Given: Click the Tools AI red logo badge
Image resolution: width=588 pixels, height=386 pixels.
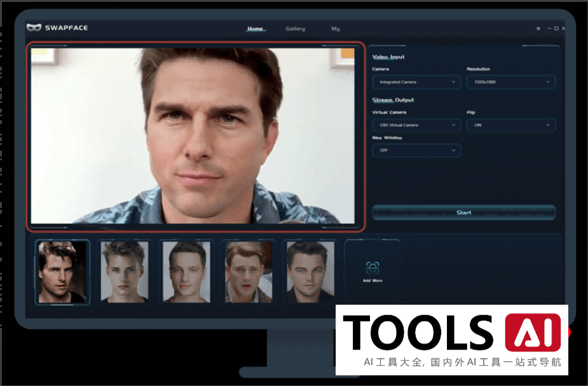Looking at the screenshot, I should (x=533, y=333).
